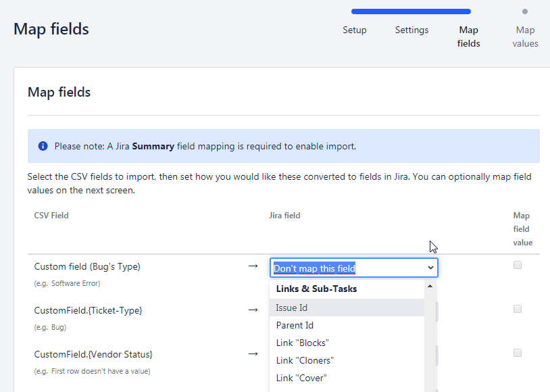Select Parent Id from the dropdown list
Image resolution: width=550 pixels, height=392 pixels.
347,325
